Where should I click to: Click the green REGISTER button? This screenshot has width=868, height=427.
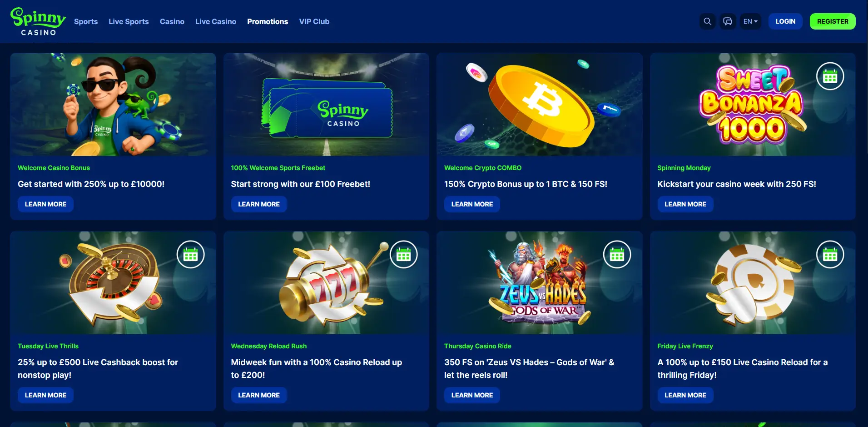click(x=833, y=21)
